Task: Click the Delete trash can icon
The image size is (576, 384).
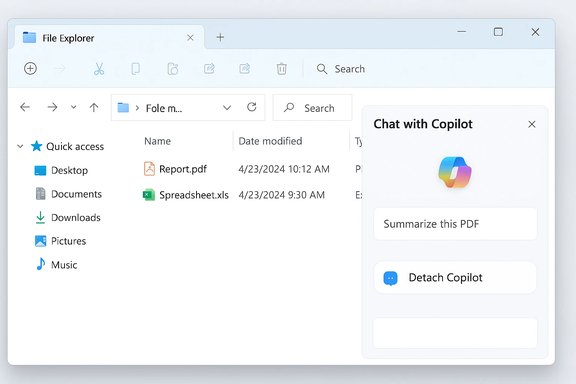Action: pos(281,69)
